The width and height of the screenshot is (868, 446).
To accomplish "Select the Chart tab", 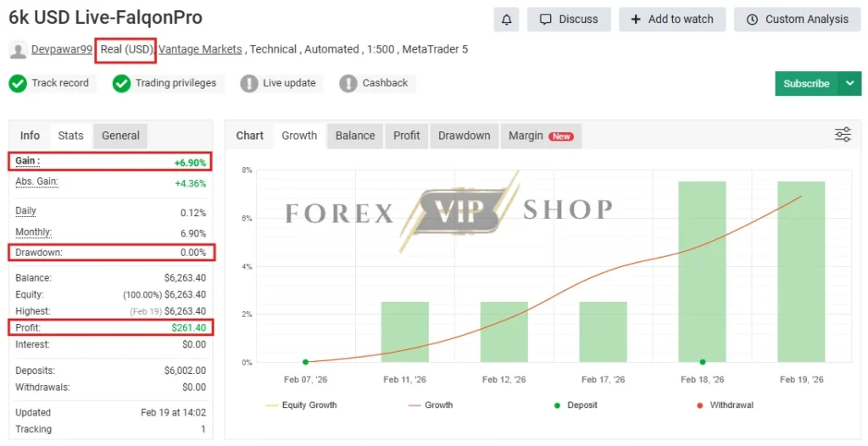I will pos(250,136).
